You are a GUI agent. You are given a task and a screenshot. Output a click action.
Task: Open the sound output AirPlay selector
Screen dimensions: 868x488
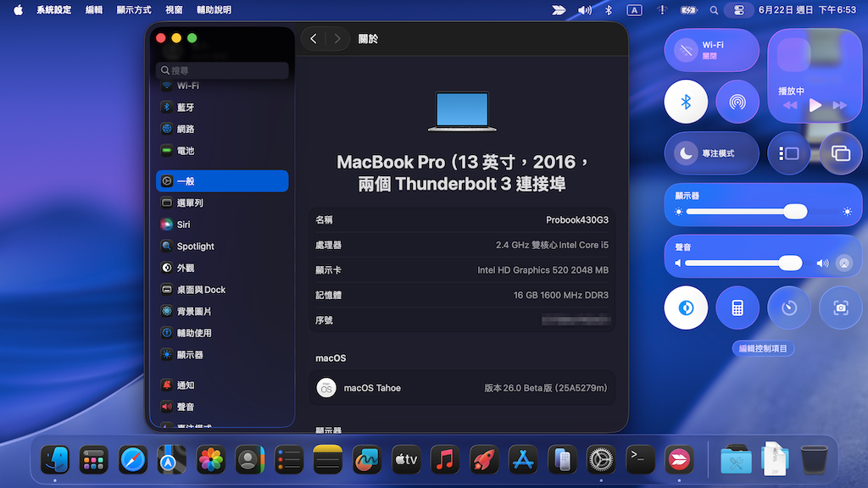click(843, 263)
